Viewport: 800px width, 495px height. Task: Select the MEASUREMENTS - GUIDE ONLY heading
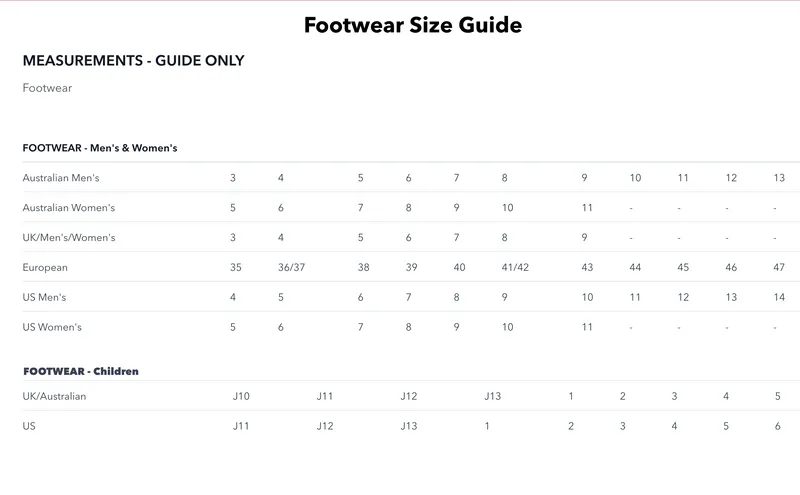133,61
